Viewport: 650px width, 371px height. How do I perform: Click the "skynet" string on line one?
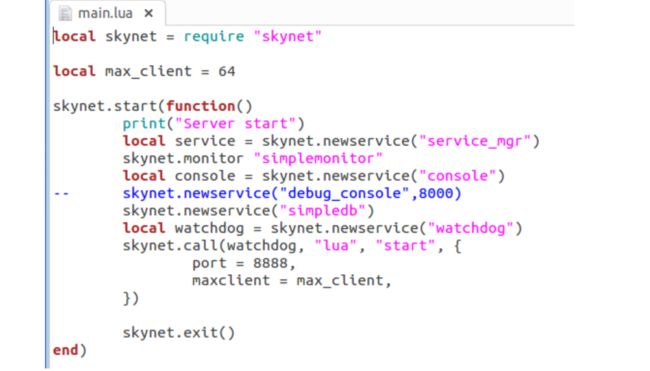coord(287,36)
